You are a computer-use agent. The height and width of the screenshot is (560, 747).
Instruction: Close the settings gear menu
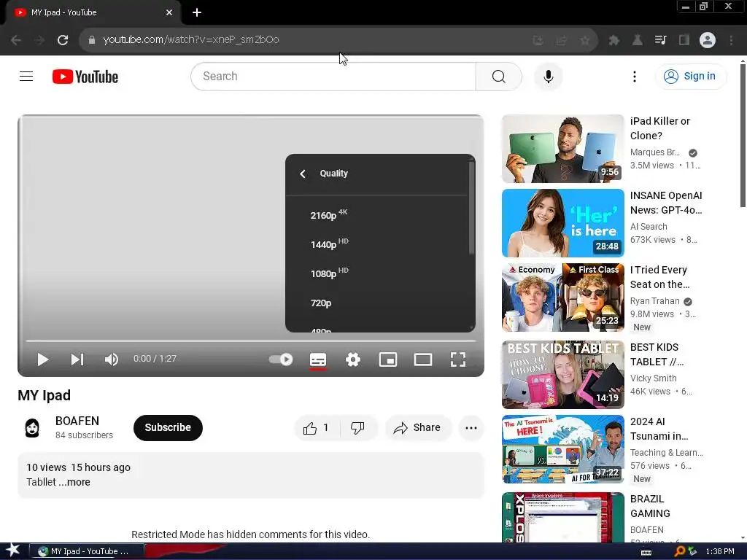point(352,359)
